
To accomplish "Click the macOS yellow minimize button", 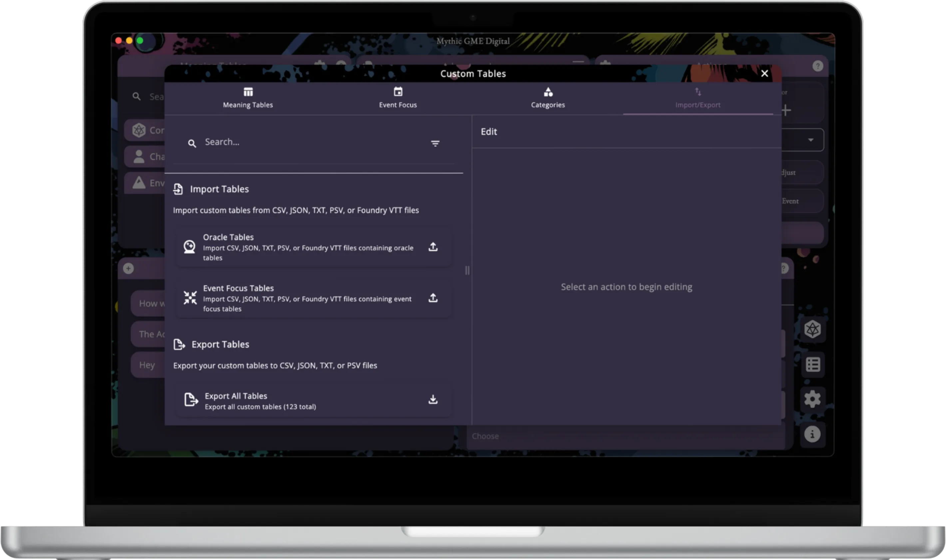I will (x=129, y=40).
